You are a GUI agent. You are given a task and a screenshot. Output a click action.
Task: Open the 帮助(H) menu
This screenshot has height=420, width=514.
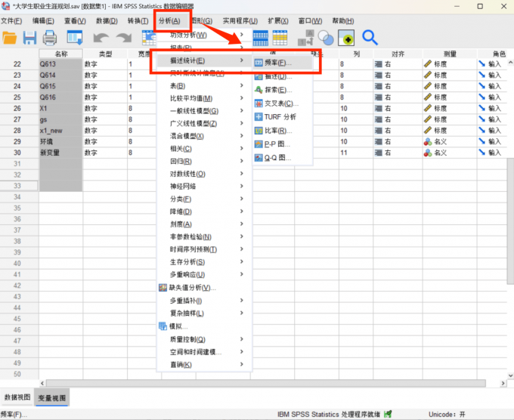pos(343,21)
